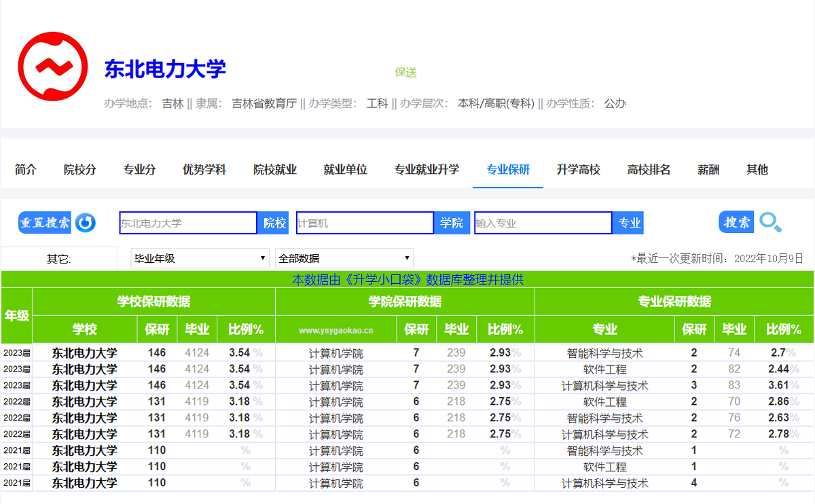Click the 工科 school type text
The width and height of the screenshot is (815, 504).
click(378, 104)
